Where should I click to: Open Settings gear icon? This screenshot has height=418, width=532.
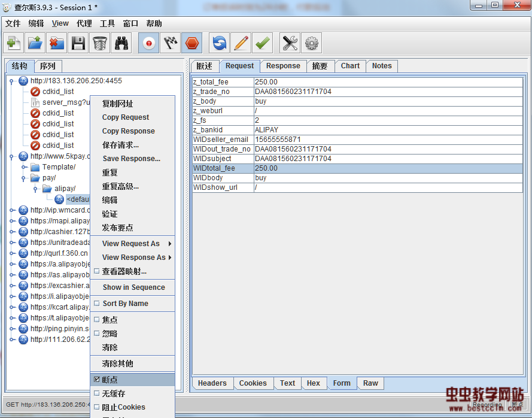click(x=311, y=43)
